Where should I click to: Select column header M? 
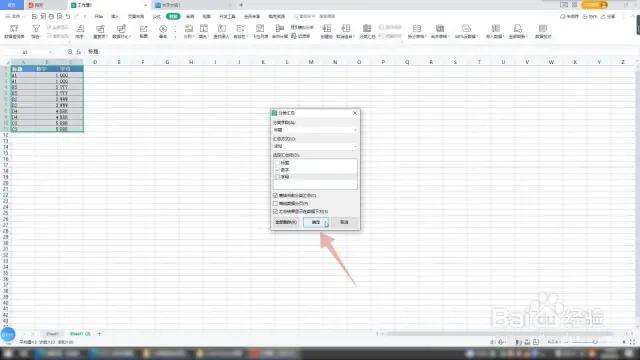(x=311, y=62)
